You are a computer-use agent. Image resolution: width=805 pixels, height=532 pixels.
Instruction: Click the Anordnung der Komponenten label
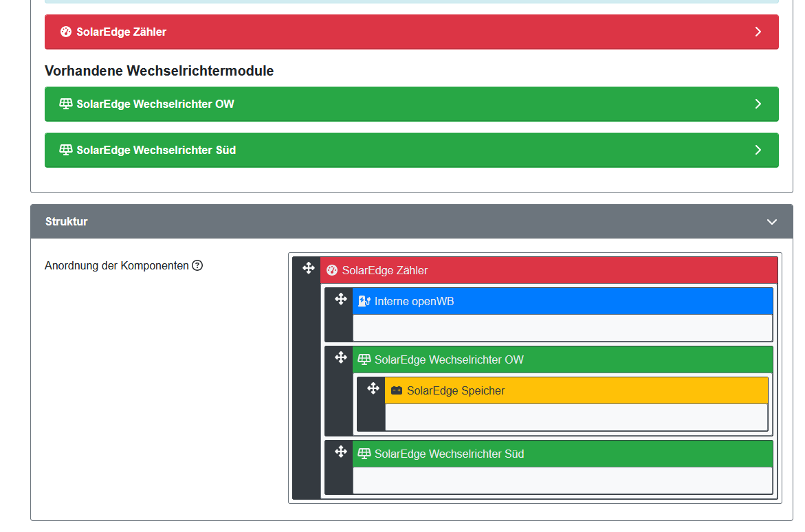[x=117, y=265]
